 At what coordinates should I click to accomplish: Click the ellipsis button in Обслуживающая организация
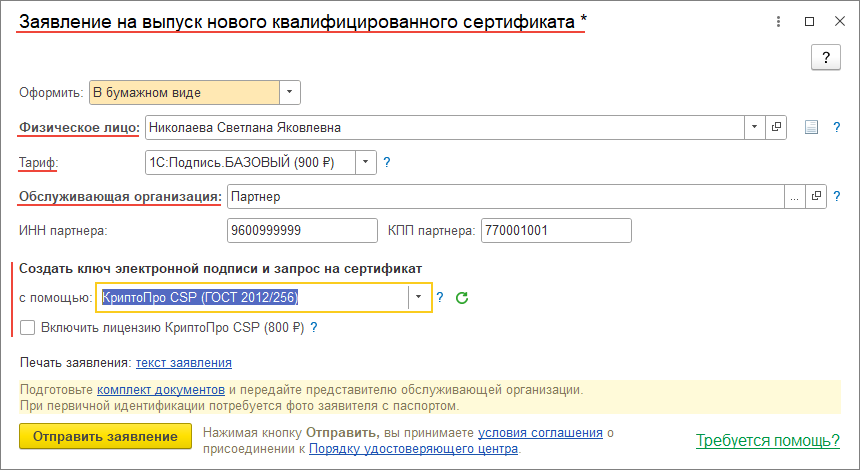pyautogui.click(x=794, y=196)
